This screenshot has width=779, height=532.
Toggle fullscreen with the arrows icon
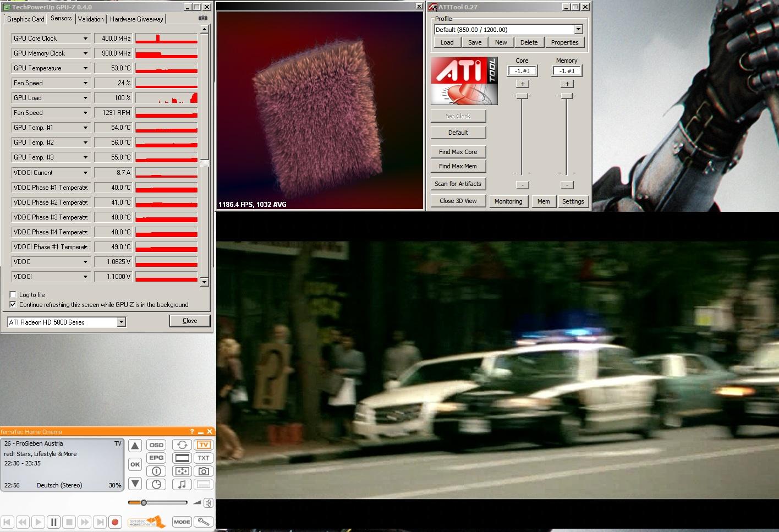(x=182, y=471)
